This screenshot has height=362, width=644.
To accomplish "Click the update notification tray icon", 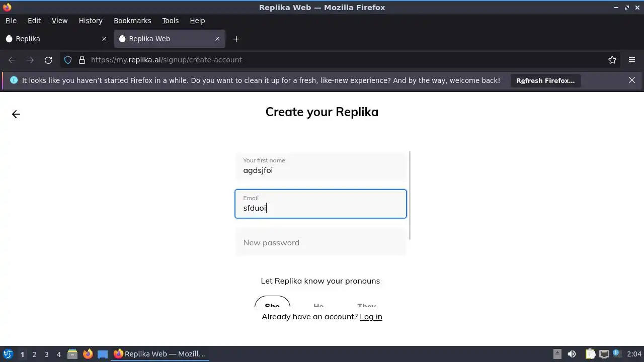I will [617, 354].
